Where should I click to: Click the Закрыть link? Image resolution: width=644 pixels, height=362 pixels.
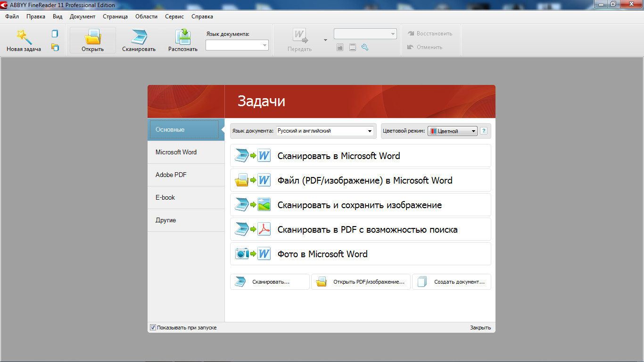pyautogui.click(x=480, y=328)
